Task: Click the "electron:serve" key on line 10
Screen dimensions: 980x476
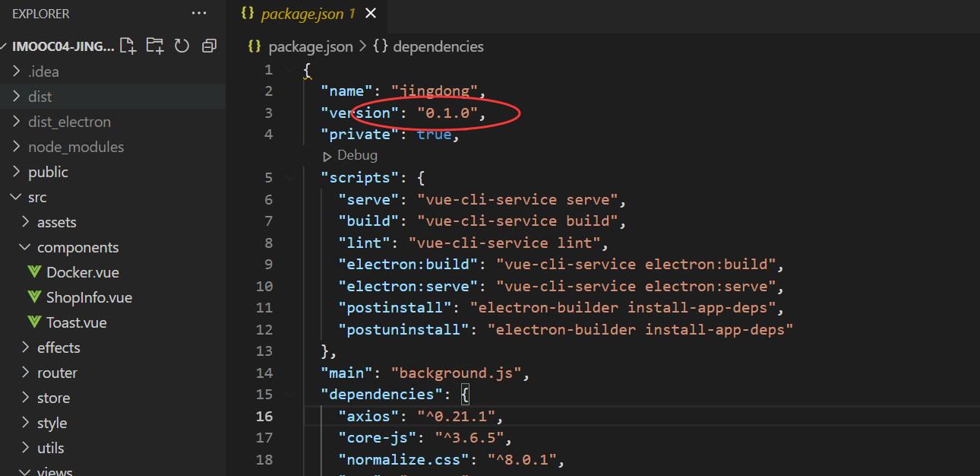Action: (409, 286)
